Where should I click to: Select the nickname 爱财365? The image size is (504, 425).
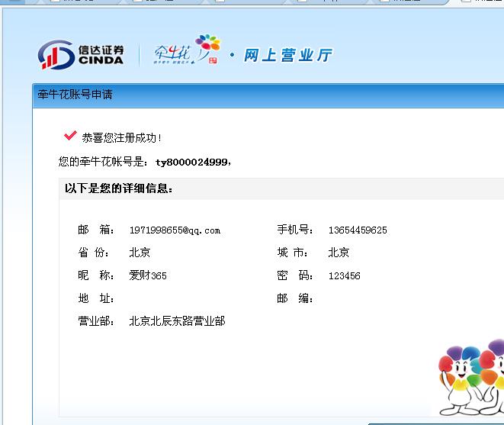pyautogui.click(x=148, y=275)
